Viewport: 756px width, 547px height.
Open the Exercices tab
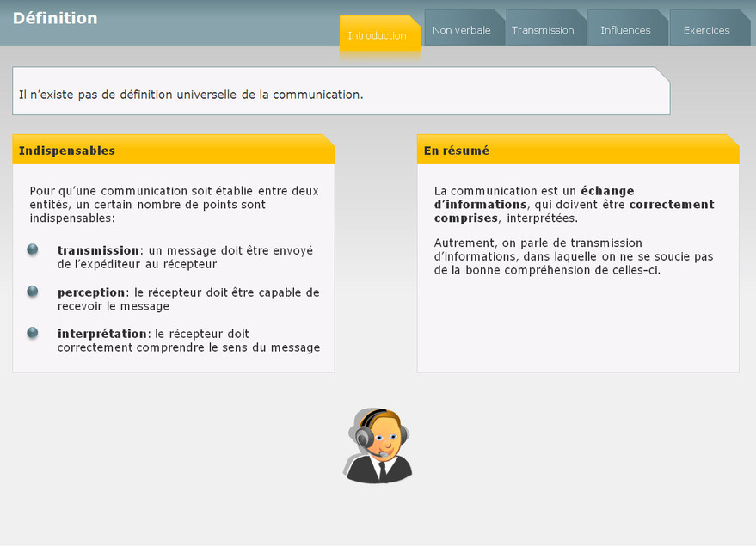point(706,30)
